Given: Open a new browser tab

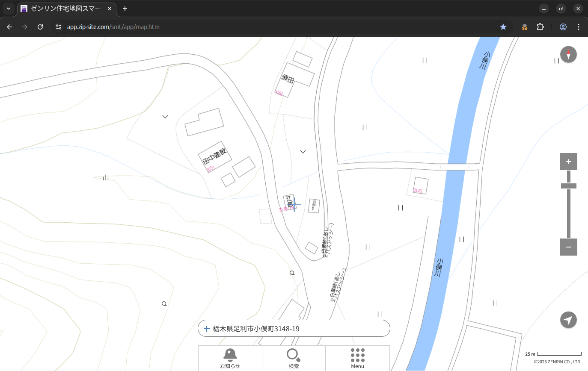Looking at the screenshot, I should point(125,9).
